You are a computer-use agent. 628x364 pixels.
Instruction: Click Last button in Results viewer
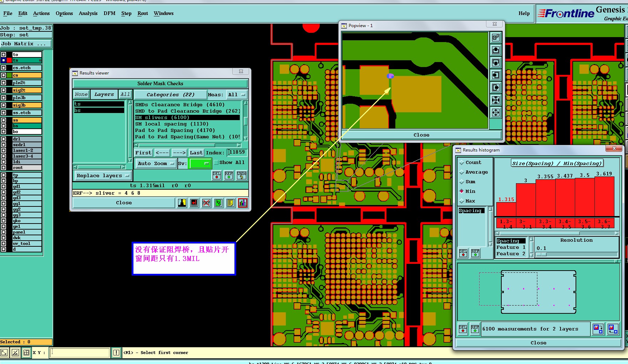pyautogui.click(x=196, y=153)
